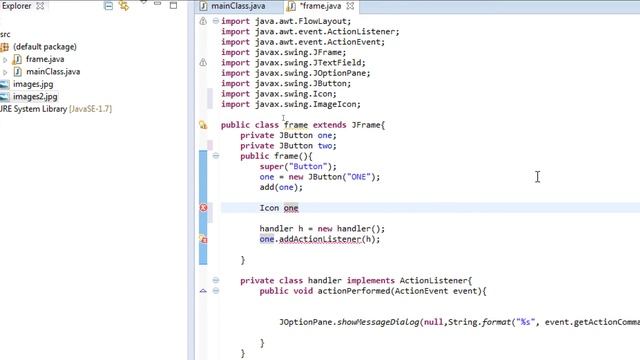Click the override marker beside actionPerformed
Image resolution: width=640 pixels, height=360 pixels.
point(203,291)
